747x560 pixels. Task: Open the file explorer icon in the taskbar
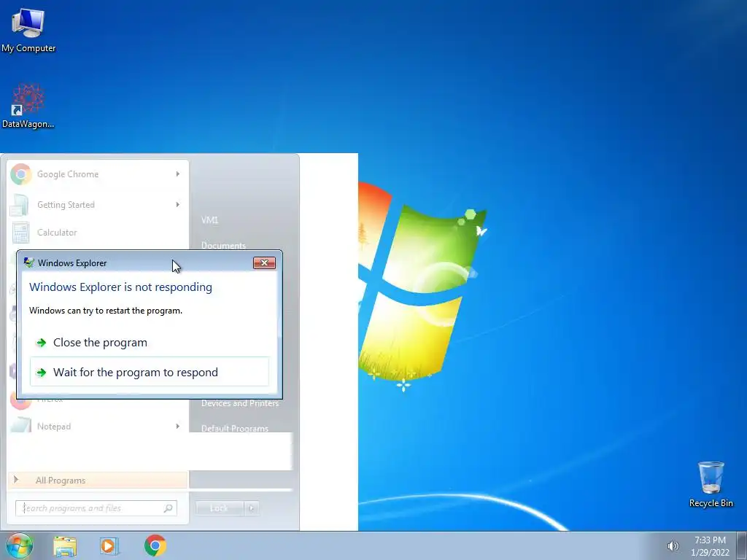[x=65, y=545]
